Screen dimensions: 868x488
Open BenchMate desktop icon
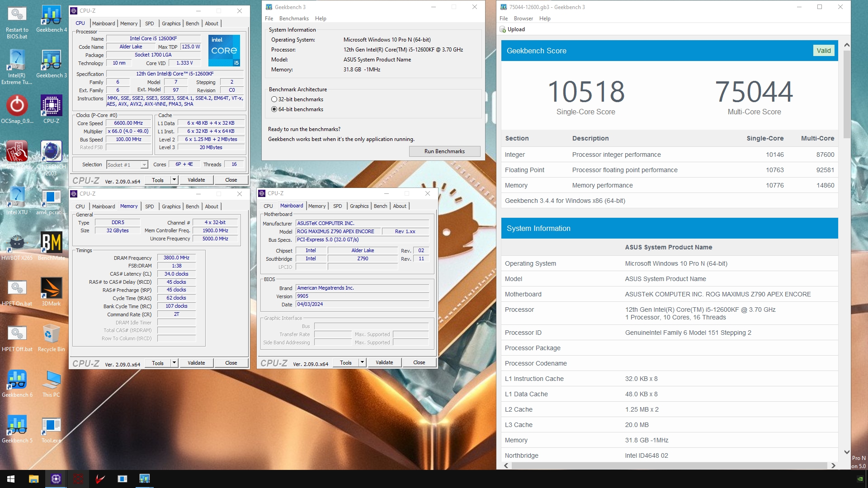51,247
